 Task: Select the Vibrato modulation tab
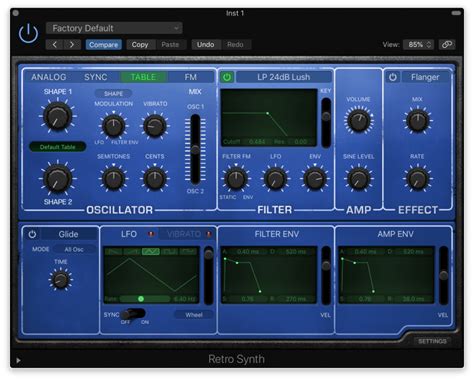pos(184,234)
